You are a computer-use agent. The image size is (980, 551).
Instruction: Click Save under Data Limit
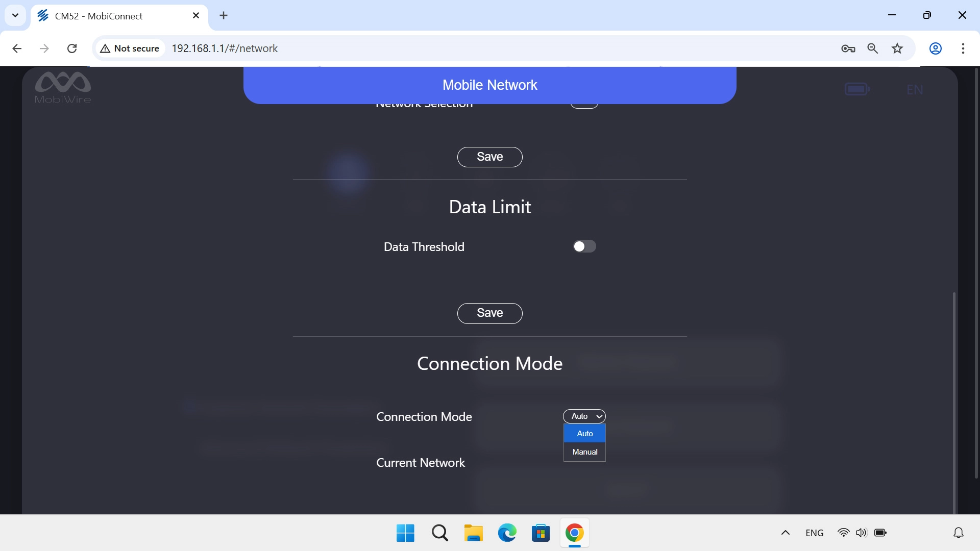tap(489, 313)
